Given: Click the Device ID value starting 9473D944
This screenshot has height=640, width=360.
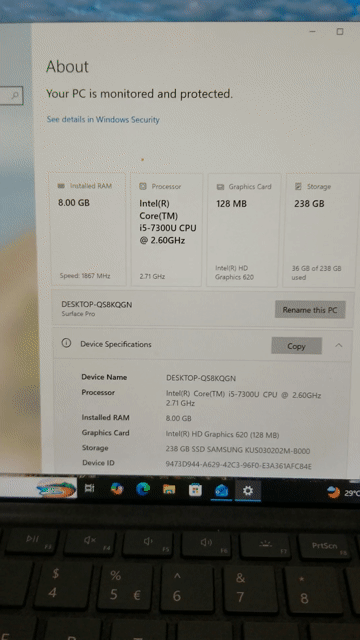Looking at the screenshot, I should pyautogui.click(x=239, y=466).
